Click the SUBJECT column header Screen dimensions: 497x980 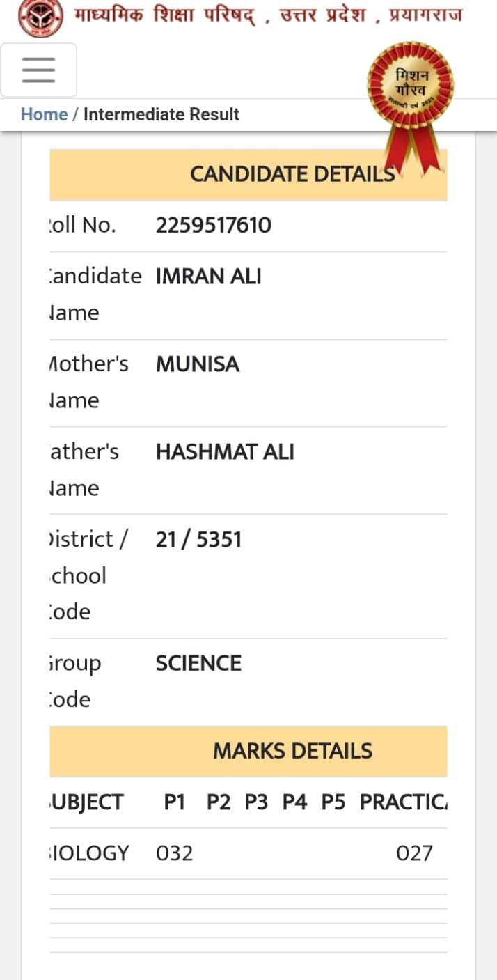[x=86, y=802]
